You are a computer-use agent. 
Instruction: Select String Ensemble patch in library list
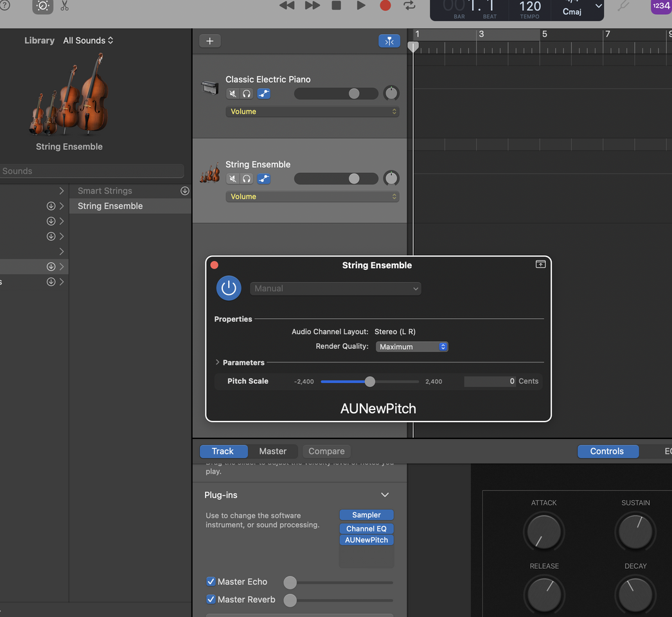130,206
